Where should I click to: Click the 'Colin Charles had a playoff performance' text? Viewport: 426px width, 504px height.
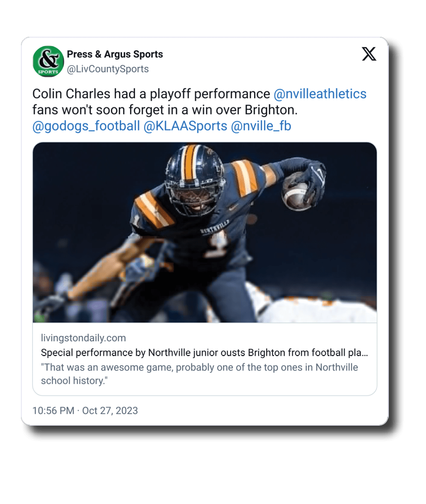tap(151, 94)
